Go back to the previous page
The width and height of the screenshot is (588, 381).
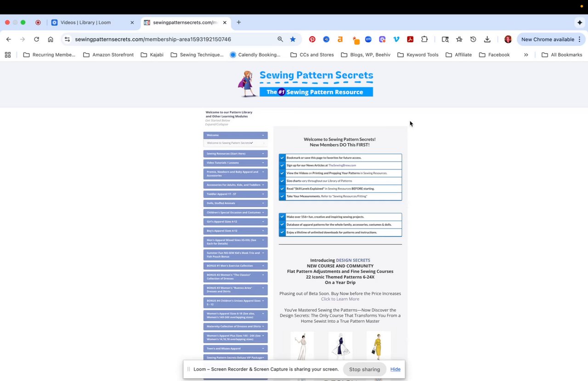pyautogui.click(x=9, y=39)
